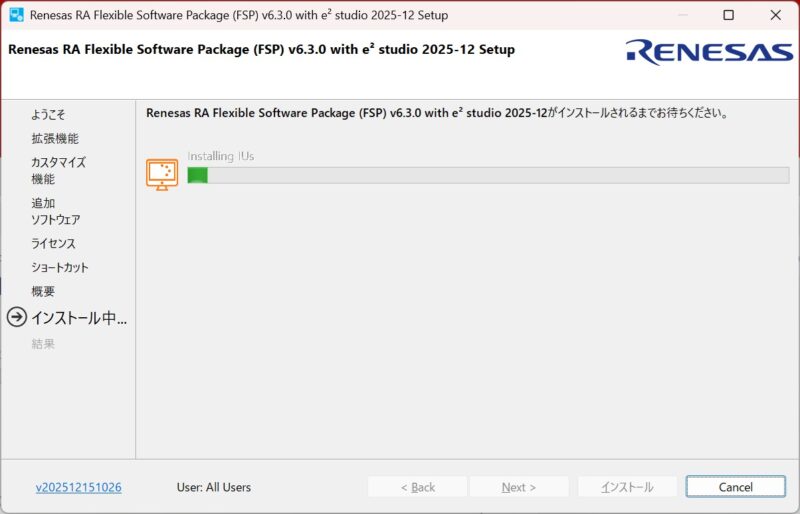Click the orange monitor installing icon

coord(162,174)
